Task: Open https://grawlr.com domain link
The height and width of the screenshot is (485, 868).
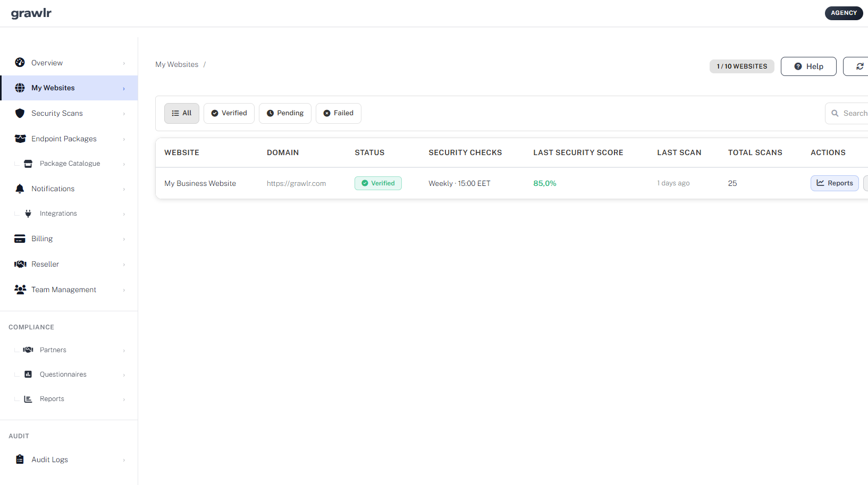Action: 297,183
